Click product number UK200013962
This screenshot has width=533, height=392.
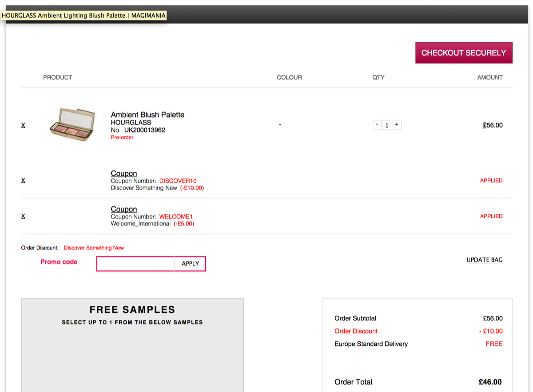(x=145, y=130)
